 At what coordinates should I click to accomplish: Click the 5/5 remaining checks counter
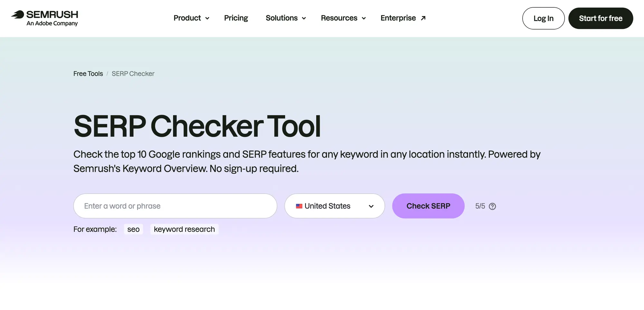480,206
